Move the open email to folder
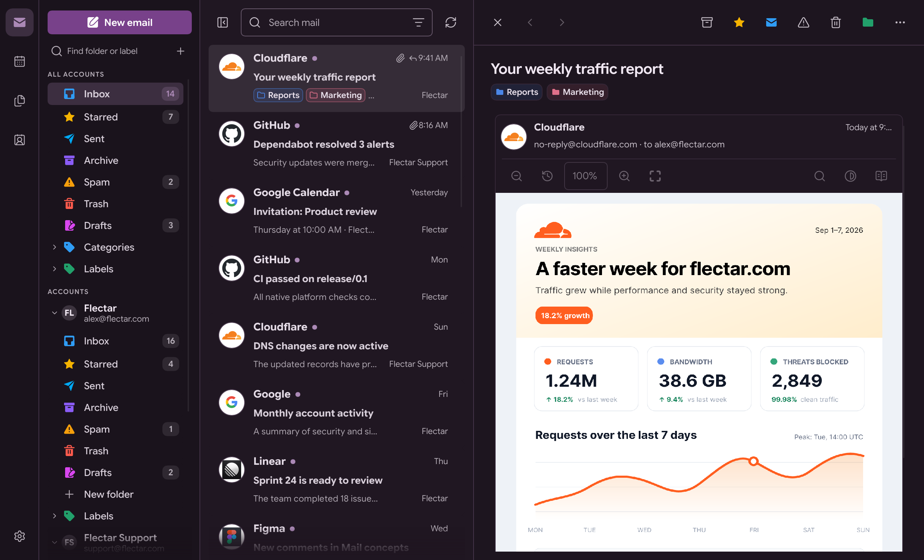Viewport: 924px width, 560px height. [x=868, y=22]
